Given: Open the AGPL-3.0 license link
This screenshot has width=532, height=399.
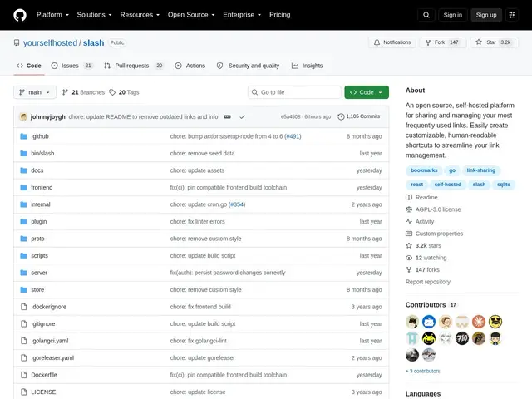Looking at the screenshot, I should pyautogui.click(x=433, y=209).
